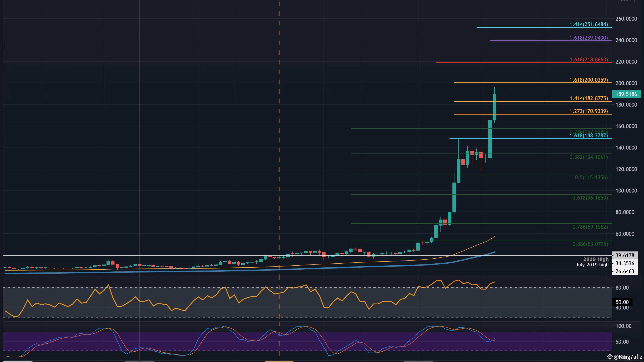Select the purple 1.618(239.0400) level line
644x362 pixels.
click(537, 41)
